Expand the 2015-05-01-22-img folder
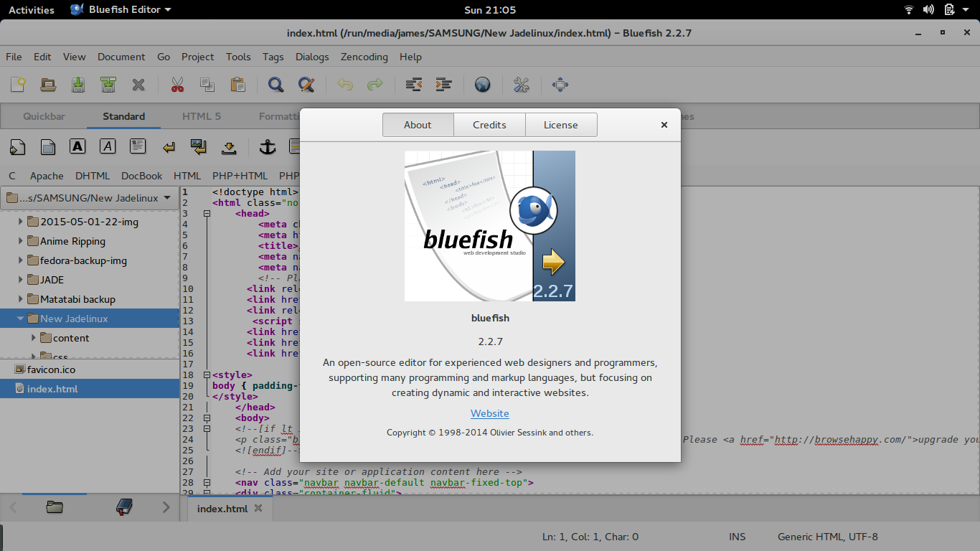 tap(21, 222)
